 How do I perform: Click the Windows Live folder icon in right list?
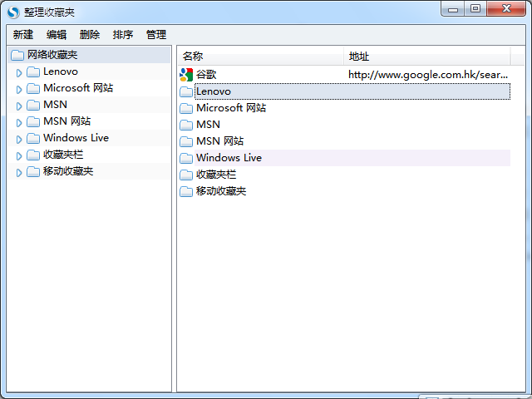pyautogui.click(x=186, y=158)
